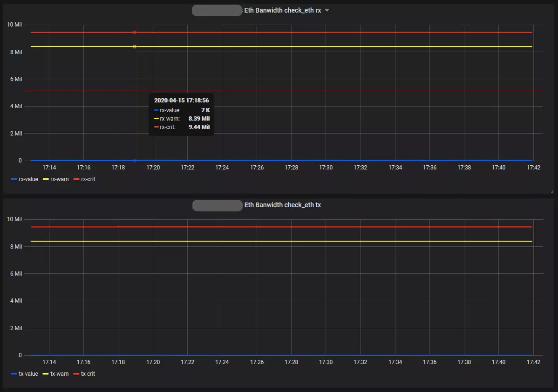Click the 17:42 time label in rx panel
The width and height of the screenshot is (558, 392).
click(533, 168)
